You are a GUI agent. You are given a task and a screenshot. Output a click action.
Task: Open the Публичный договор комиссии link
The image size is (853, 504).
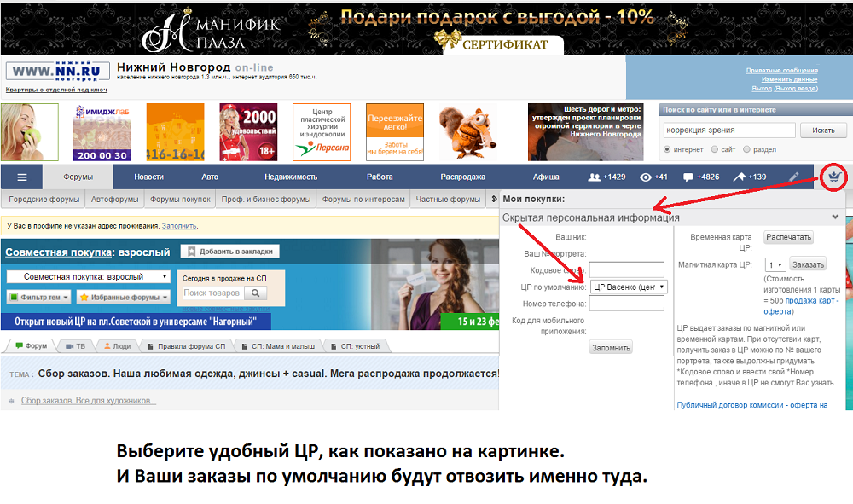751,404
